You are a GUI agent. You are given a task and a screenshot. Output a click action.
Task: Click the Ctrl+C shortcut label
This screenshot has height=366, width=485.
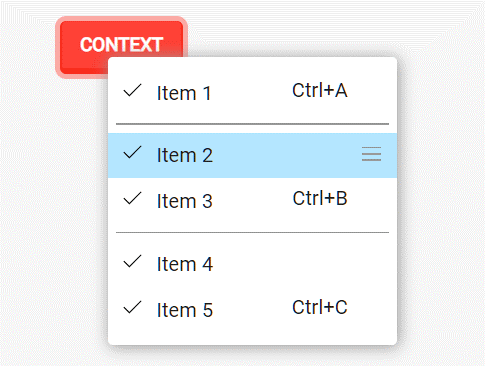pyautogui.click(x=320, y=307)
